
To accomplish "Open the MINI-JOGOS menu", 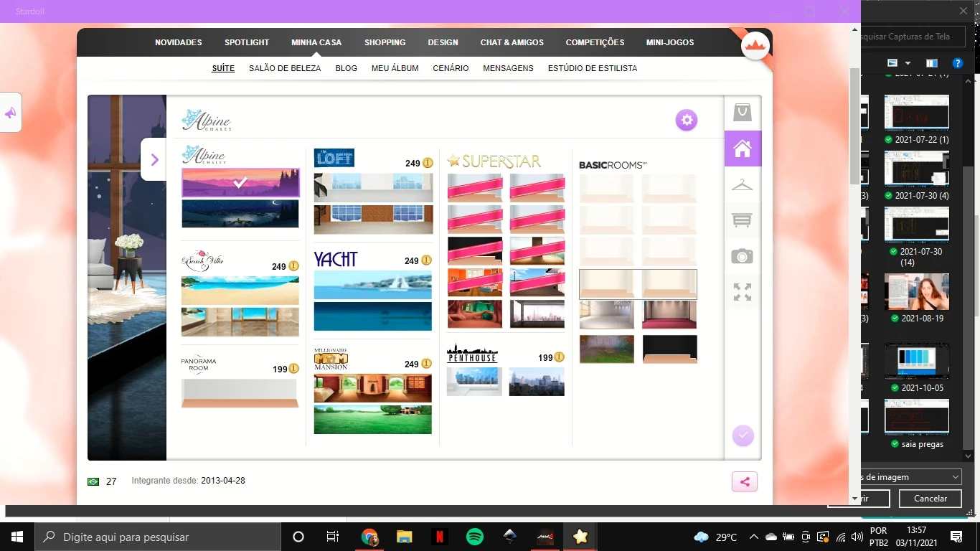I will (x=670, y=42).
